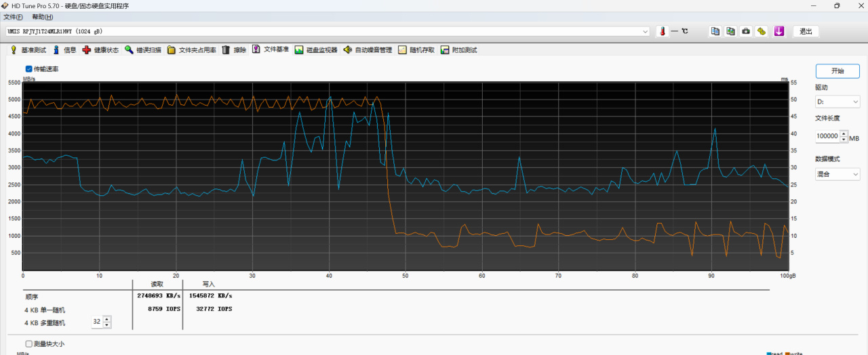Image resolution: width=868 pixels, height=355 pixels.
Task: Switch to the 自动噪音管理 tab
Action: 368,50
